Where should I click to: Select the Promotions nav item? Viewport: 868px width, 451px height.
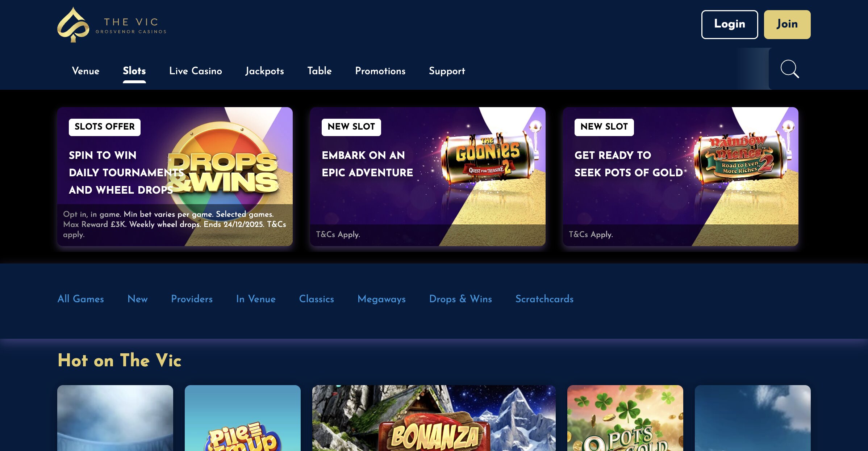[x=380, y=71]
